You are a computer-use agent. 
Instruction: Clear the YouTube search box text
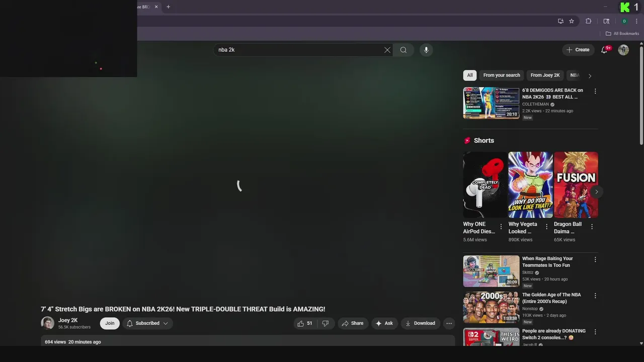[387, 50]
